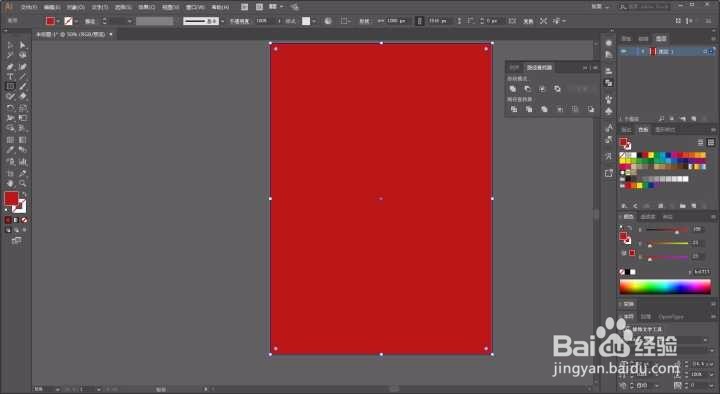
Task: Select the Zoom tool (magnifier)
Action: click(22, 183)
